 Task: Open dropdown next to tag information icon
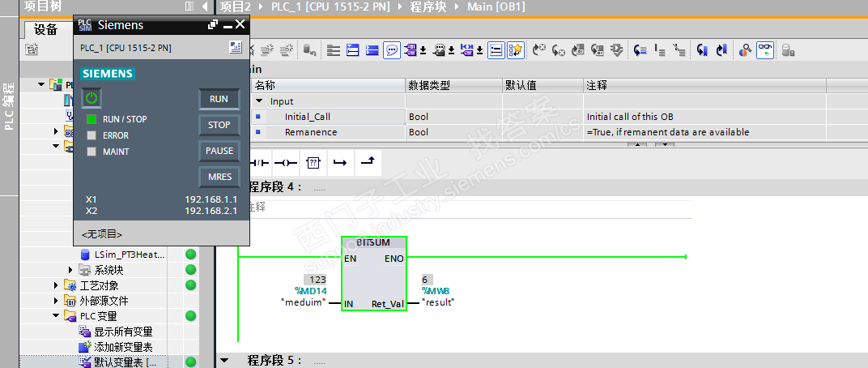pos(451,51)
